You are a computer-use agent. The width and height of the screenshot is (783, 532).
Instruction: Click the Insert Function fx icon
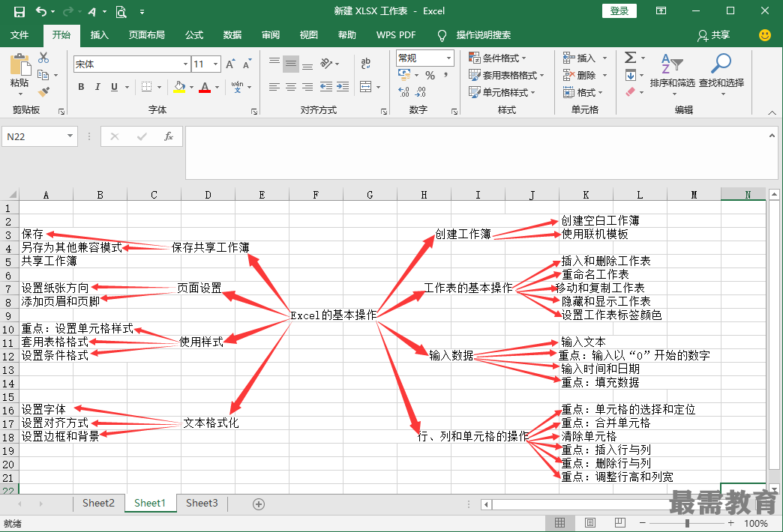click(x=169, y=136)
